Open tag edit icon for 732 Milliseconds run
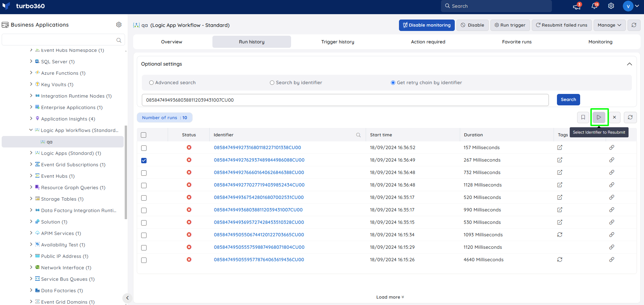 (x=560, y=172)
